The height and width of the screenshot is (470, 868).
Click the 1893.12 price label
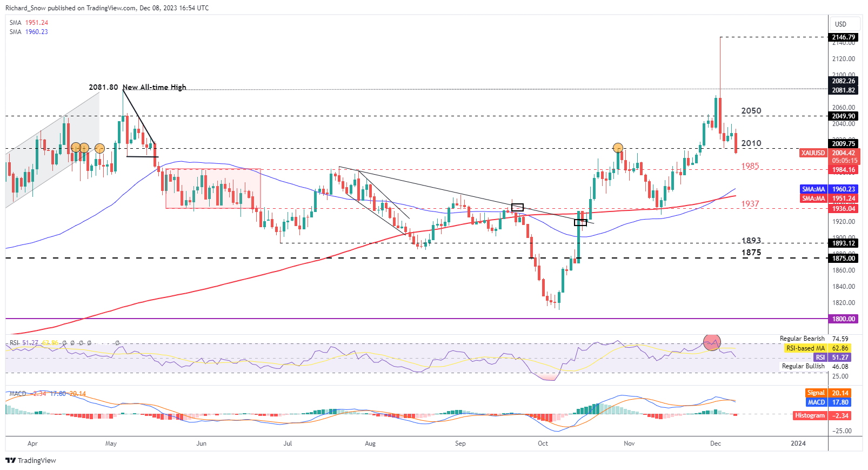843,243
